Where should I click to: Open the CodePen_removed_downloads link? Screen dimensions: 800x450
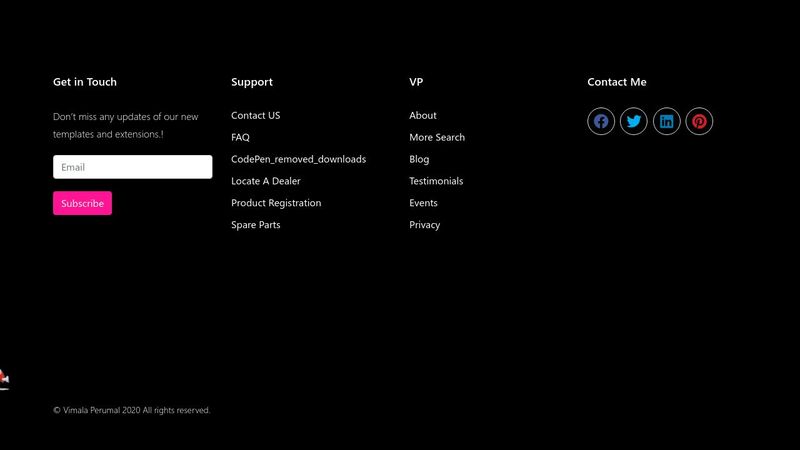click(298, 159)
